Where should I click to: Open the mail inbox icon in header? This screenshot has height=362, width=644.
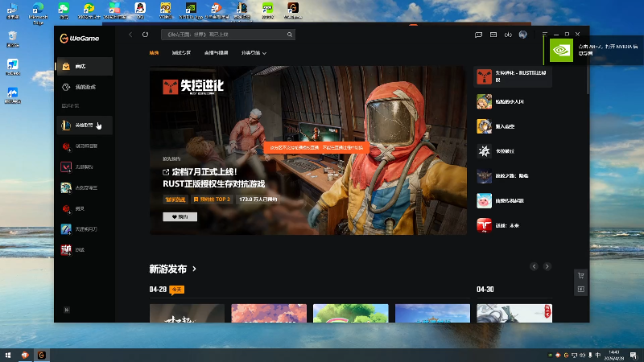pos(493,35)
